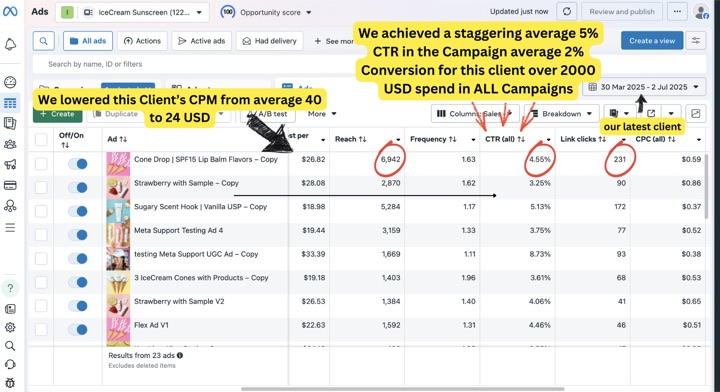
Task: Toggle off testing Meta Support UGC Ad
Action: [78, 258]
